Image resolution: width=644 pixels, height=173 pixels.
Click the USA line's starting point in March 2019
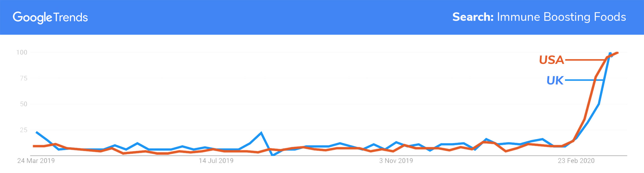34,146
